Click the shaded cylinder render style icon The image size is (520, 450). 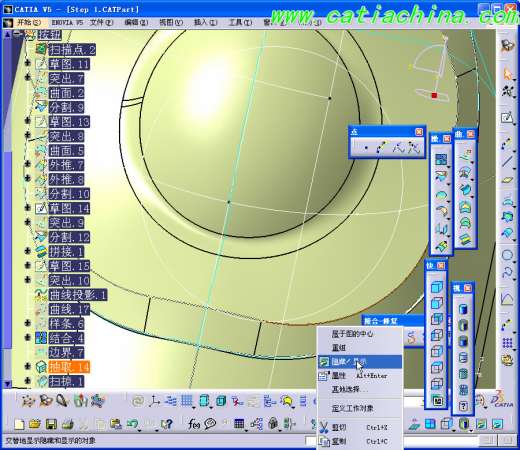463,309
